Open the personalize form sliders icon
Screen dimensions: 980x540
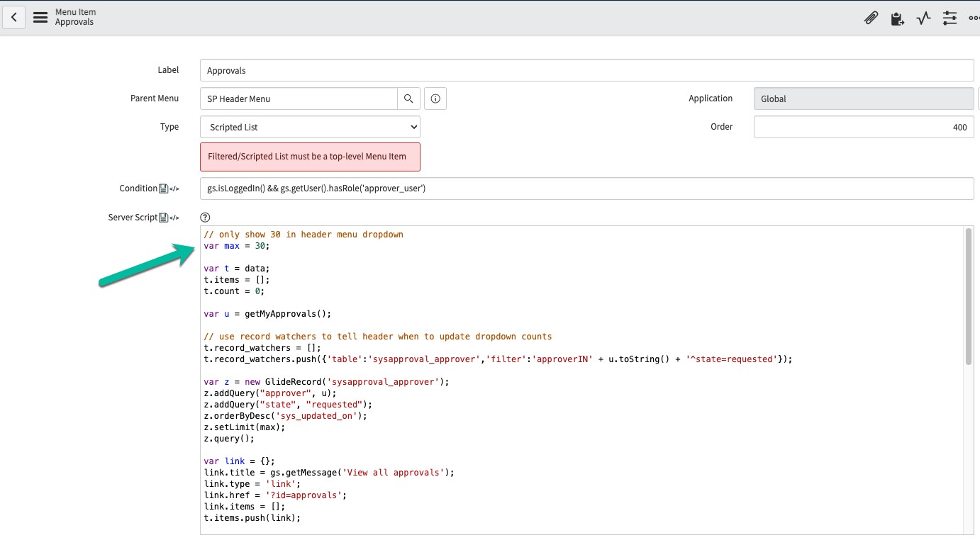[x=950, y=18]
